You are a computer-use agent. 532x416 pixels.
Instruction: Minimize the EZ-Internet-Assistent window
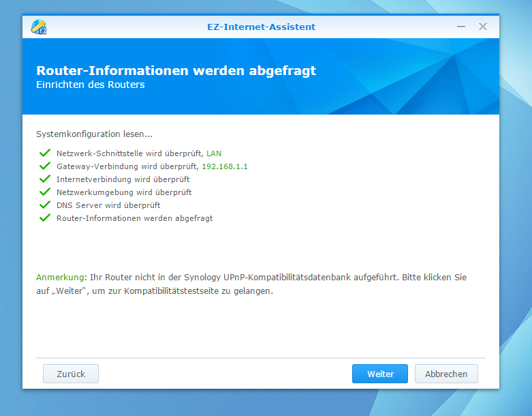point(461,27)
